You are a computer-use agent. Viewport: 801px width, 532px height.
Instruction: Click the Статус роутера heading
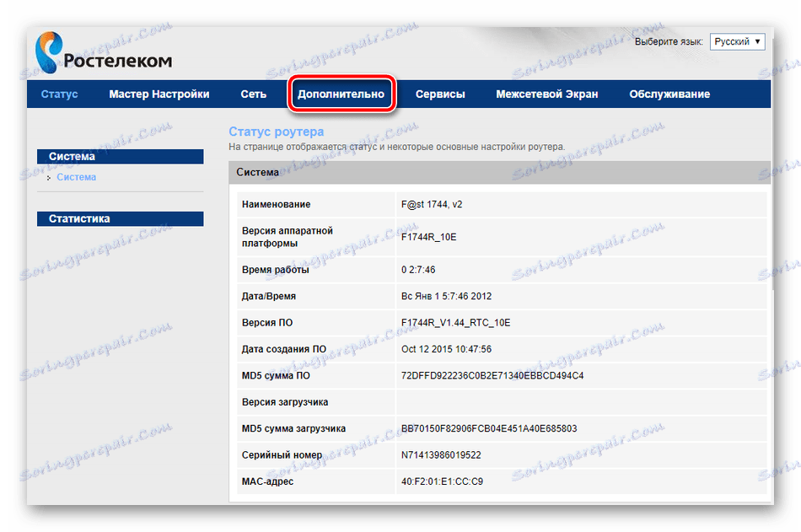[x=277, y=132]
